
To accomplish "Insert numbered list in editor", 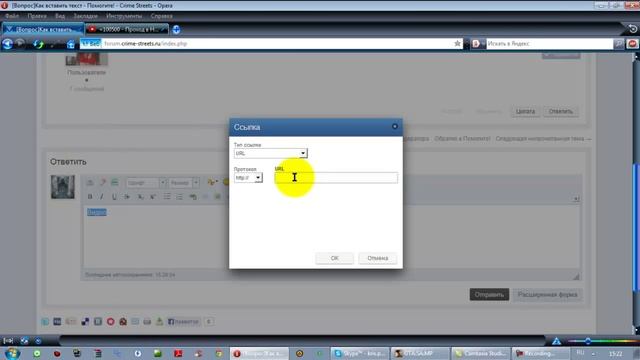I will click(179, 197).
